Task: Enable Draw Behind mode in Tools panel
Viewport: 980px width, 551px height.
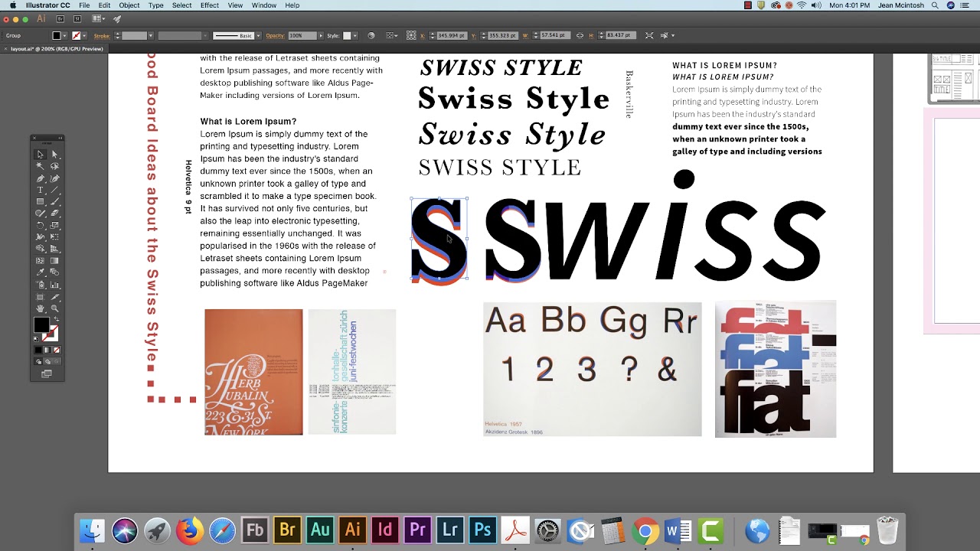Action: (47, 361)
